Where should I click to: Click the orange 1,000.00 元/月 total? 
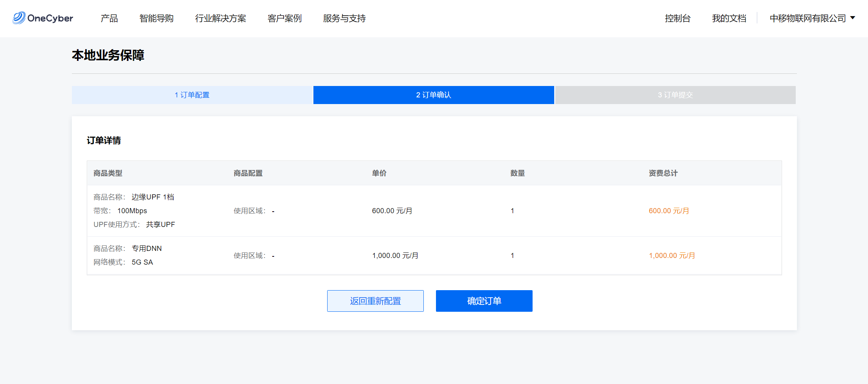pos(672,256)
